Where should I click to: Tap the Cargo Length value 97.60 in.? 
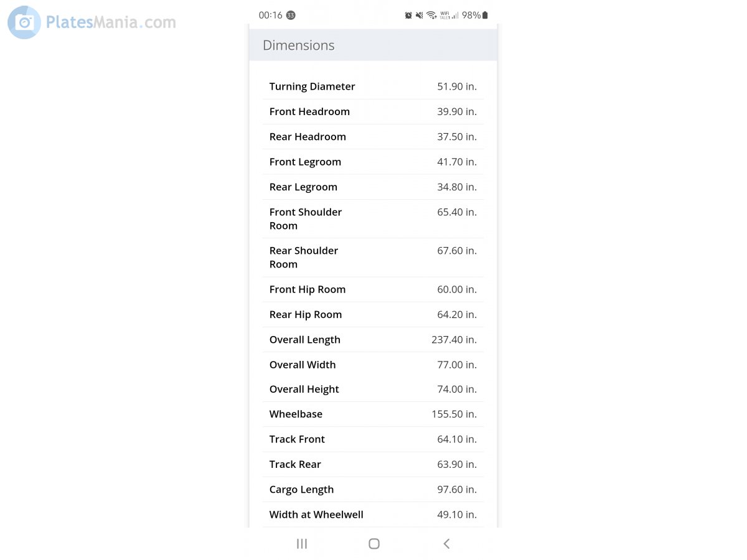(456, 489)
